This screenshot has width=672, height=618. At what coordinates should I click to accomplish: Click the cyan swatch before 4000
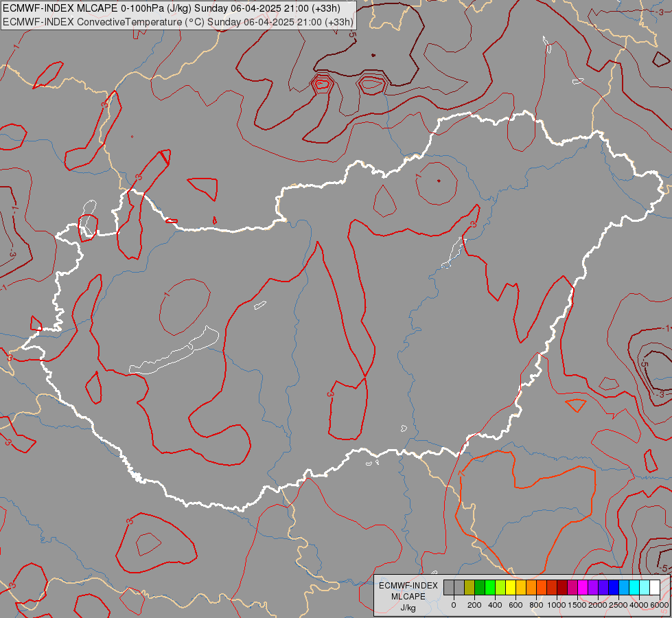[x=635, y=588]
